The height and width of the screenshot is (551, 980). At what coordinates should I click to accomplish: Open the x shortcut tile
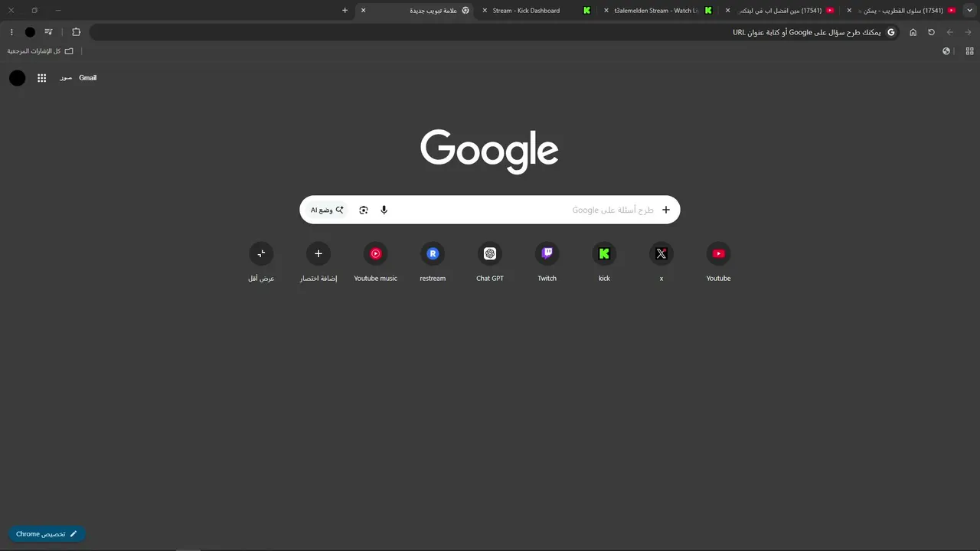tap(661, 262)
